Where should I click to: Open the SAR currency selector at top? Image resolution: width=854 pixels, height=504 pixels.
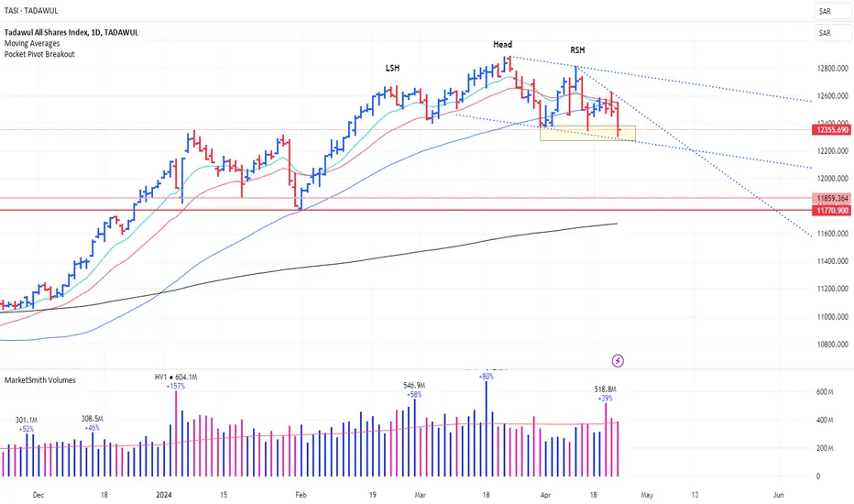832,11
